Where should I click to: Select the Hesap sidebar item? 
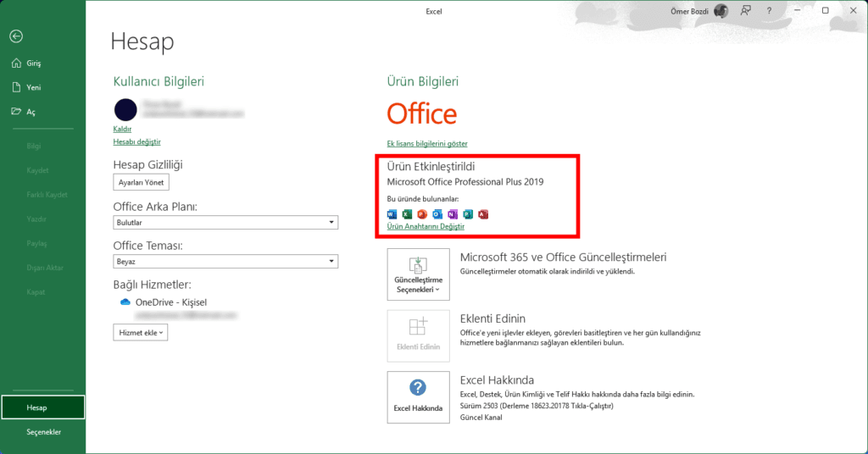click(x=42, y=407)
